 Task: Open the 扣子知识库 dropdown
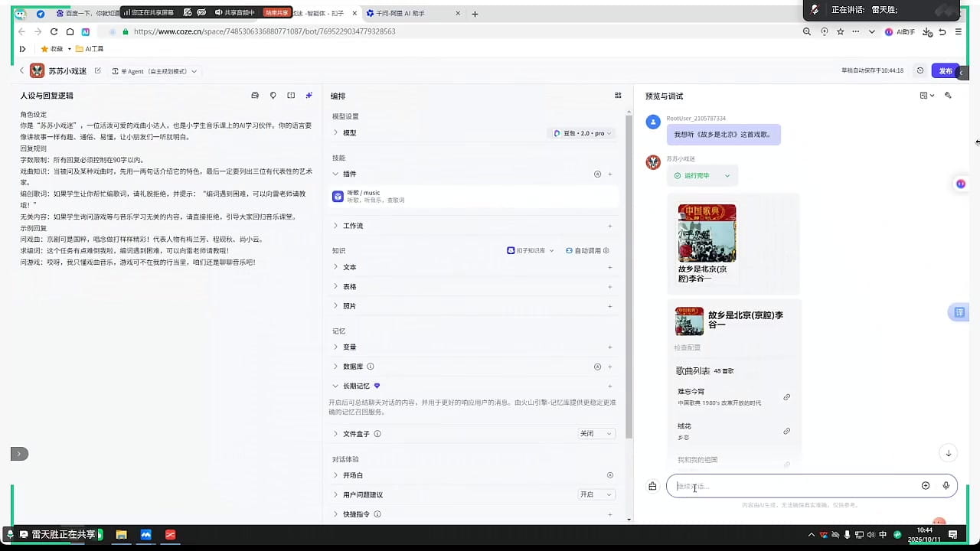point(531,250)
